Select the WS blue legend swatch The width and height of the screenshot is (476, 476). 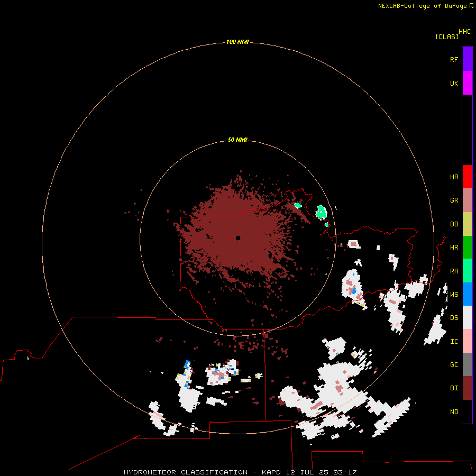[x=467, y=294]
